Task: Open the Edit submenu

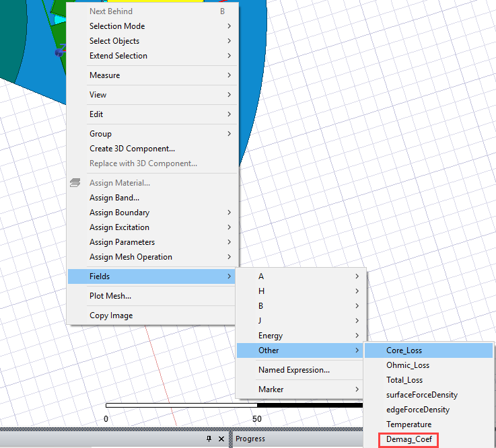Action: tap(152, 114)
